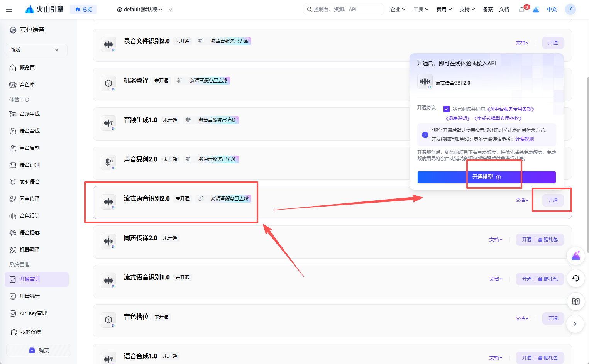
Task: Expand 文档 dropdown for 音色槽位
Action: pyautogui.click(x=522, y=318)
